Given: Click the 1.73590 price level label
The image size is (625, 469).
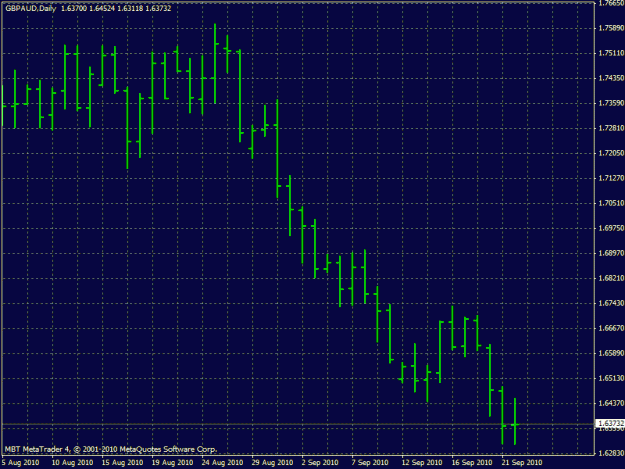Looking at the screenshot, I should (x=611, y=103).
